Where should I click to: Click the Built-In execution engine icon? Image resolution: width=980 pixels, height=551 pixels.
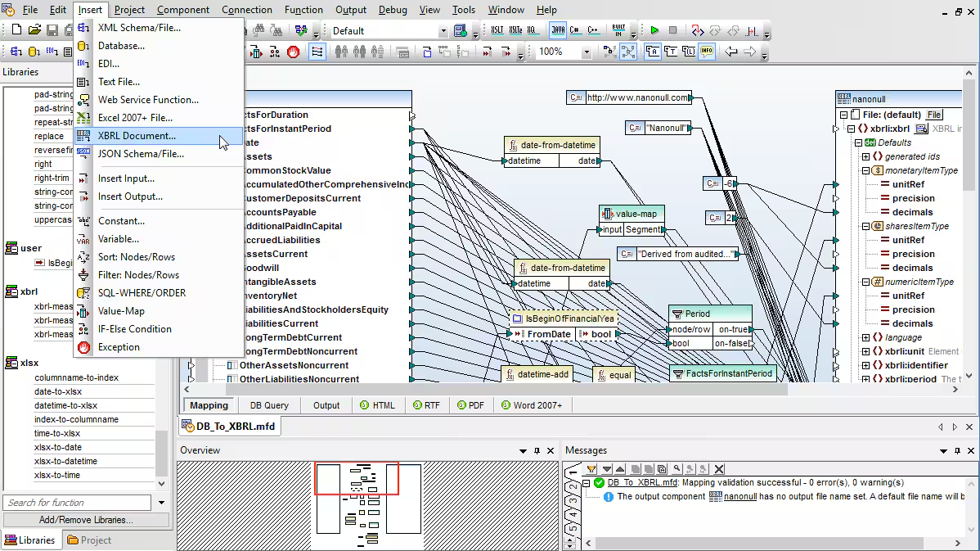(618, 30)
